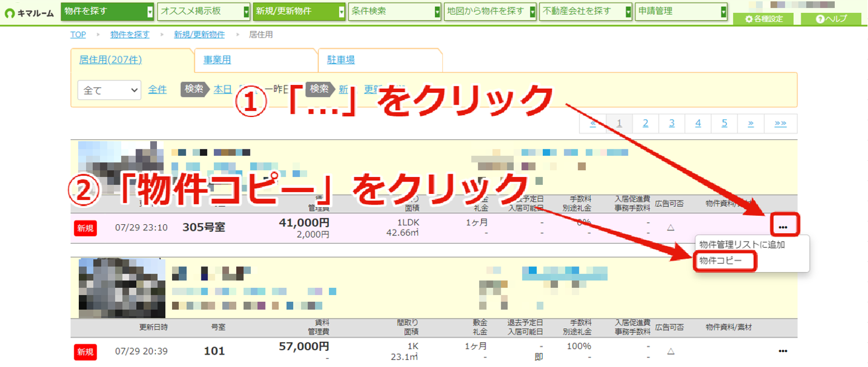The image size is (868, 367).
Task: Click the 新規 badge on 305号室 row
Action: tap(85, 228)
